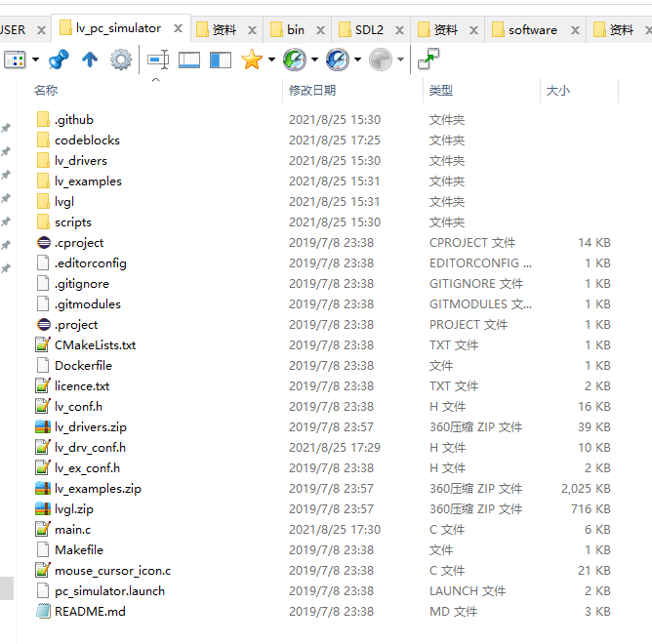Close the SDL2 tab

point(399,30)
